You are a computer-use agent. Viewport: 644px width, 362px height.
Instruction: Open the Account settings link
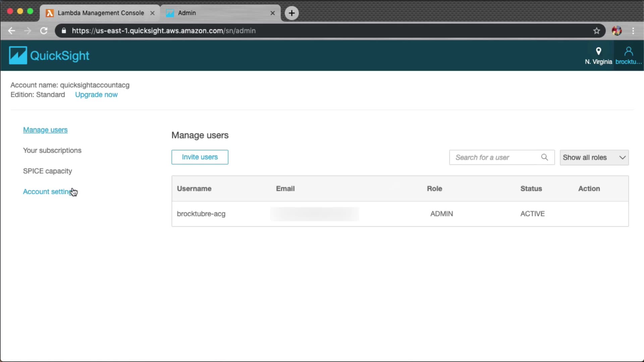tap(47, 192)
